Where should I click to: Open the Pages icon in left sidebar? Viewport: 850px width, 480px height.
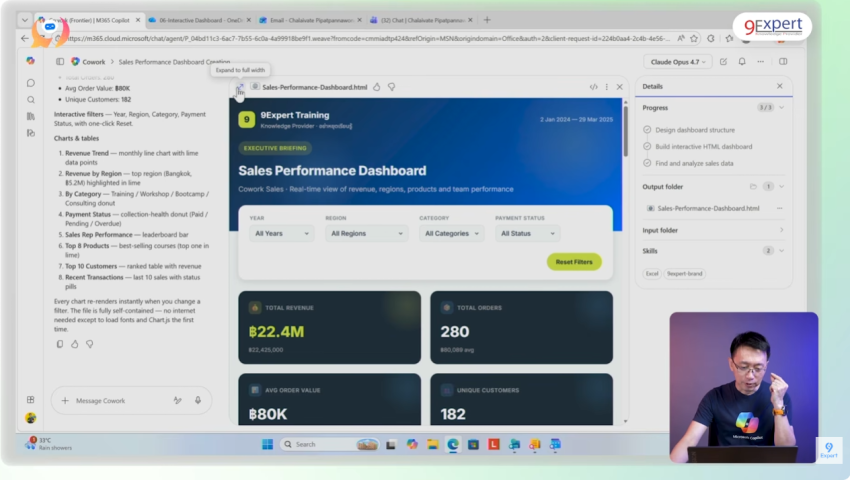click(x=31, y=133)
